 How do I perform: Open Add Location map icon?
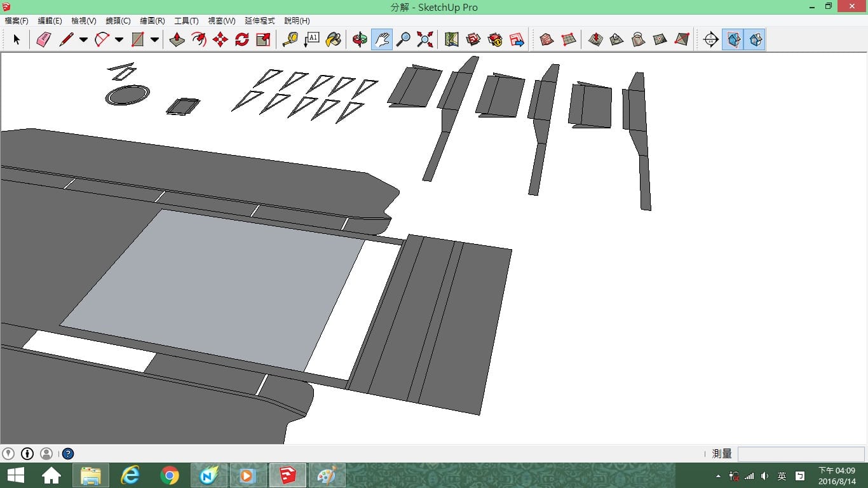tap(452, 39)
